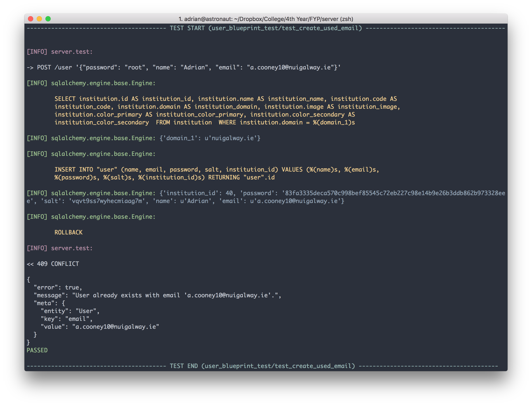Viewport: 532px width, 406px height.
Task: Click the POST /user request line
Action: click(x=183, y=67)
